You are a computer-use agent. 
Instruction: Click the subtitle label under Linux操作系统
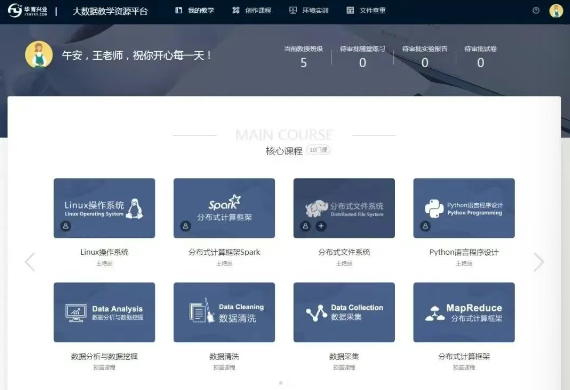pyautogui.click(x=104, y=264)
